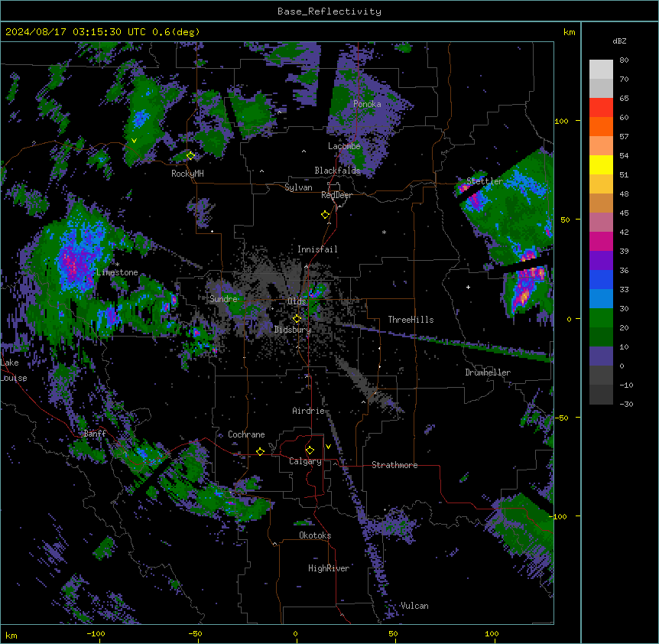Click the Stettler city label
Viewport: 659px width, 644px height.
[485, 181]
